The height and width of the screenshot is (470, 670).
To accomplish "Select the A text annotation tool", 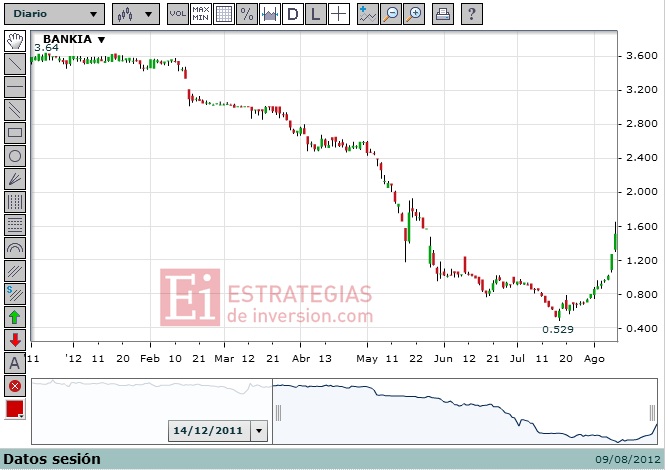I will click(15, 364).
